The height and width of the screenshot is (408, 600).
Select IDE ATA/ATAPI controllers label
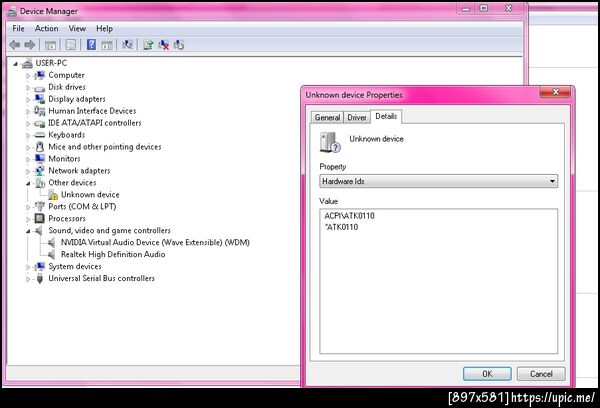(95, 123)
